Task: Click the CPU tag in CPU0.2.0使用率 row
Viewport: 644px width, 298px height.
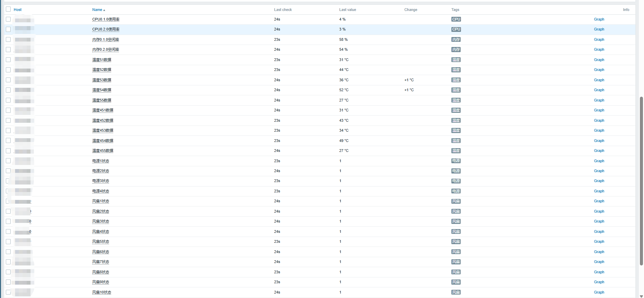Action: click(x=456, y=29)
